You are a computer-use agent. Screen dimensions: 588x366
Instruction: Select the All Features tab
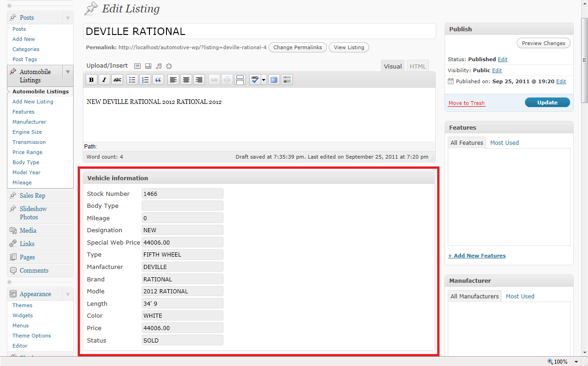(x=467, y=143)
